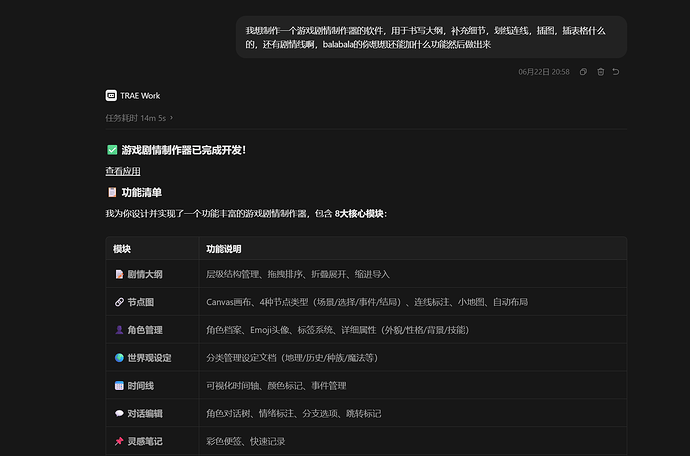Expand the 任务耗时 14m 5s details

(139, 118)
